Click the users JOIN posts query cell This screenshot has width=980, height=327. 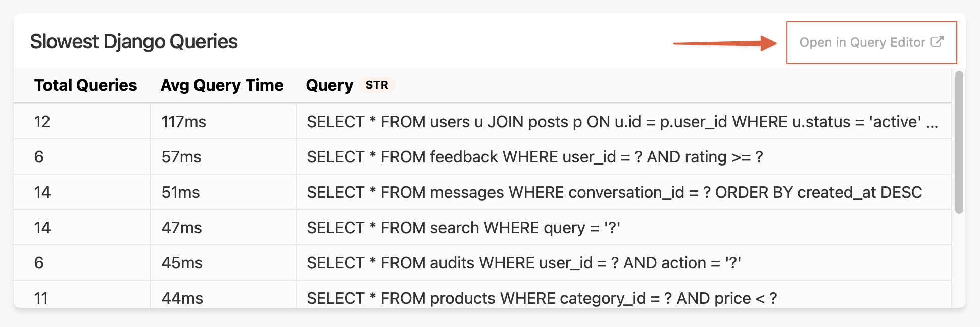[x=622, y=122]
